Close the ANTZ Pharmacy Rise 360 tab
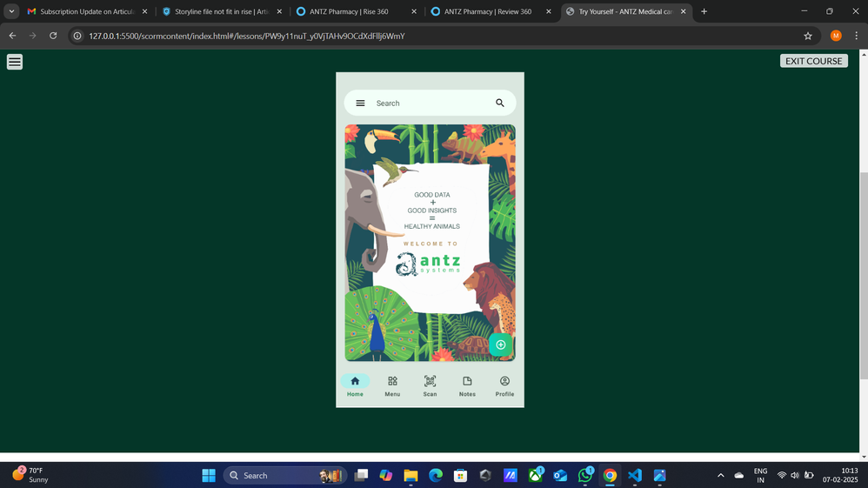 pyautogui.click(x=413, y=11)
